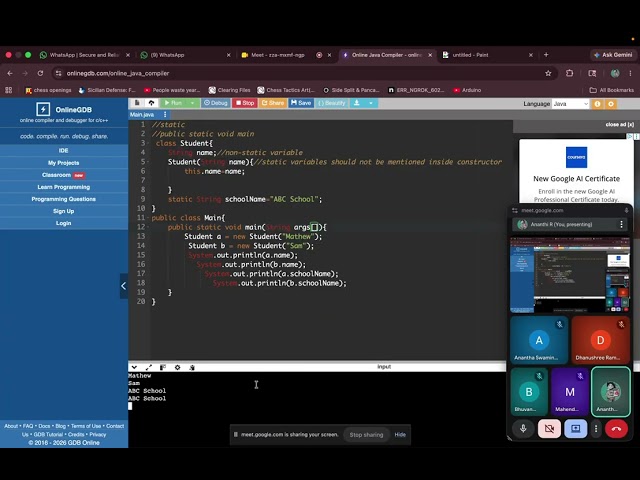Start the Debug session
640x480 pixels.
click(x=216, y=103)
